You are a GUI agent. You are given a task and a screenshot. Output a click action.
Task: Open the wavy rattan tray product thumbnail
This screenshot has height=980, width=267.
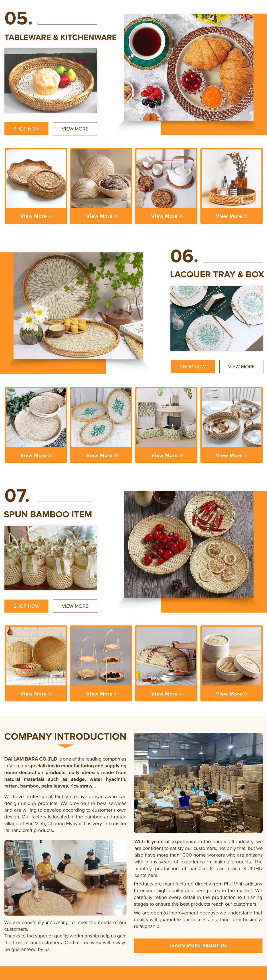[x=36, y=178]
